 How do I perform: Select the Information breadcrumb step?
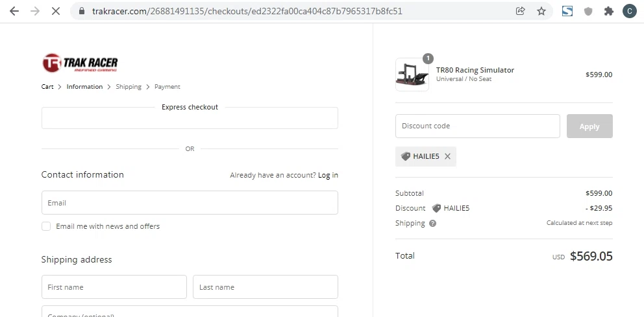coord(84,86)
